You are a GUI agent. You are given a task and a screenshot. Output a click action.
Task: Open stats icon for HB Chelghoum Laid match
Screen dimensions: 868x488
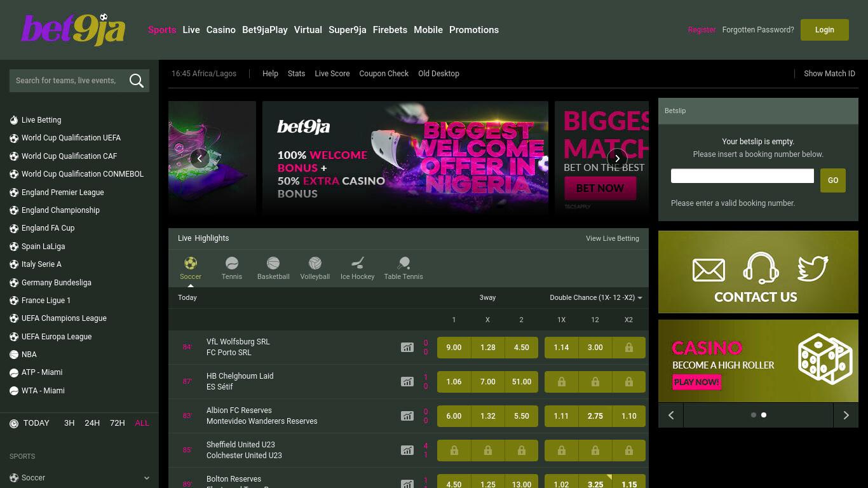pyautogui.click(x=407, y=381)
